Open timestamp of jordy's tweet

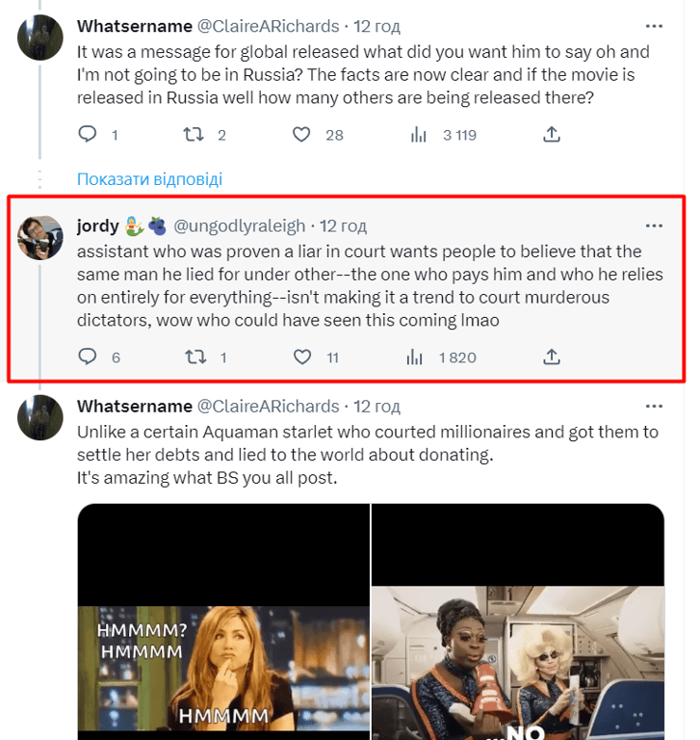point(343,226)
